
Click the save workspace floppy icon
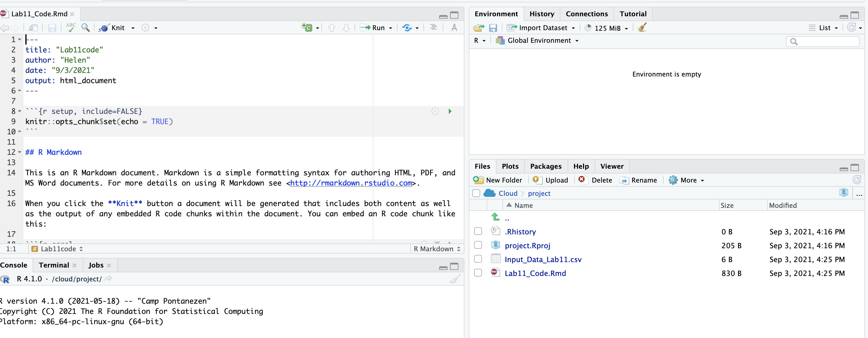493,28
